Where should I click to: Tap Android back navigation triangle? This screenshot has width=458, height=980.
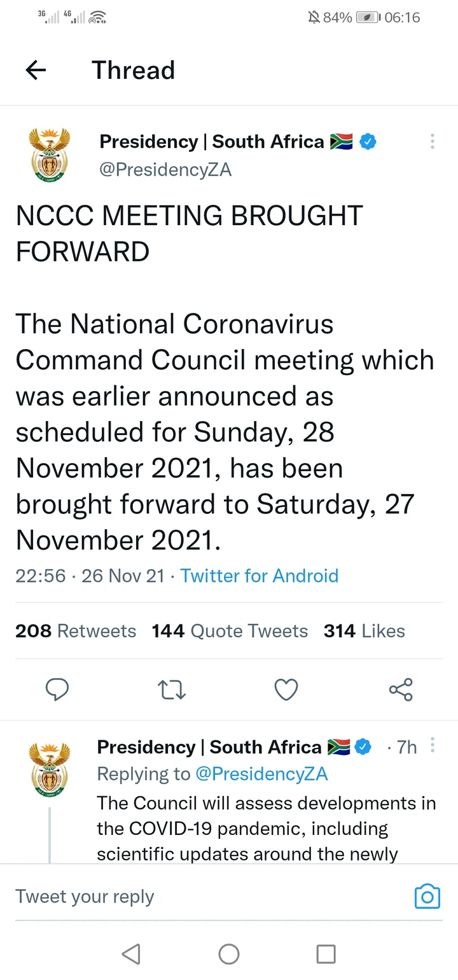(x=131, y=953)
